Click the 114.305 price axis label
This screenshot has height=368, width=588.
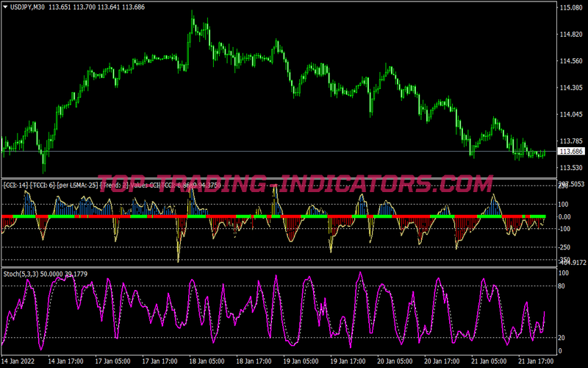tap(571, 88)
